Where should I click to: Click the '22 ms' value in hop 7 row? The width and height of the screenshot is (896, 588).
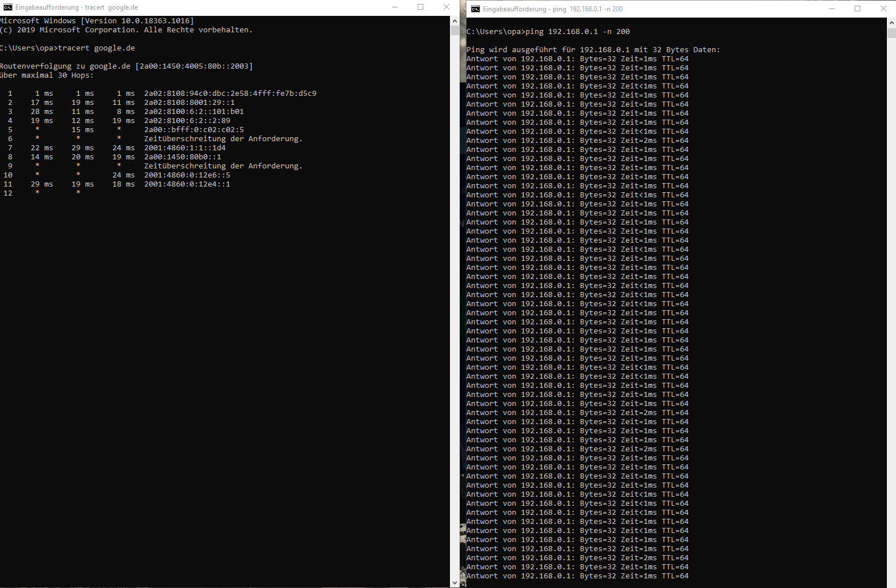tap(42, 148)
